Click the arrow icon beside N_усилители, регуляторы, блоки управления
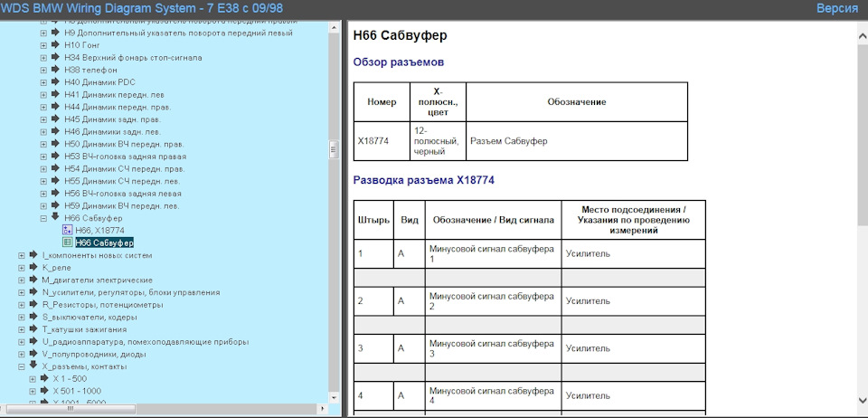Viewport: 868px width, 418px height. (x=33, y=291)
